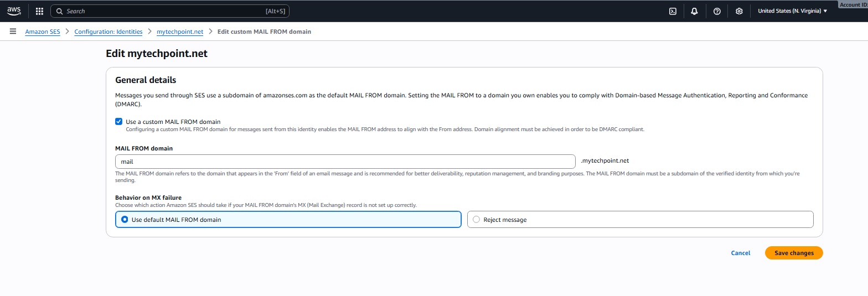Screen dimensions: 868x296
Task: Click the search magnifier icon
Action: (x=59, y=11)
